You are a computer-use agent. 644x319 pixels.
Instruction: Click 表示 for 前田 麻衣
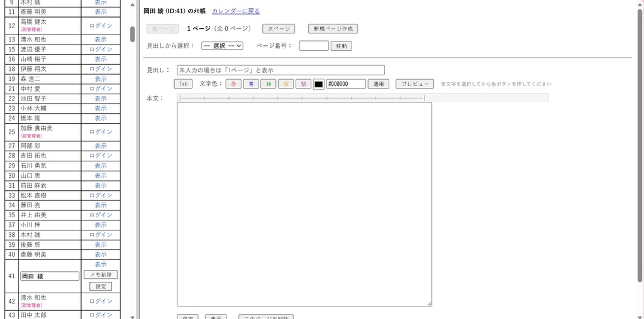tap(101, 185)
